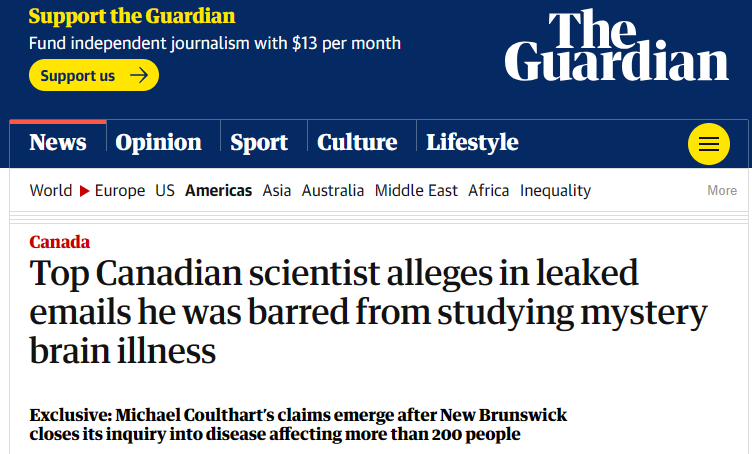Open the News tab
752x454 pixels.
click(58, 142)
